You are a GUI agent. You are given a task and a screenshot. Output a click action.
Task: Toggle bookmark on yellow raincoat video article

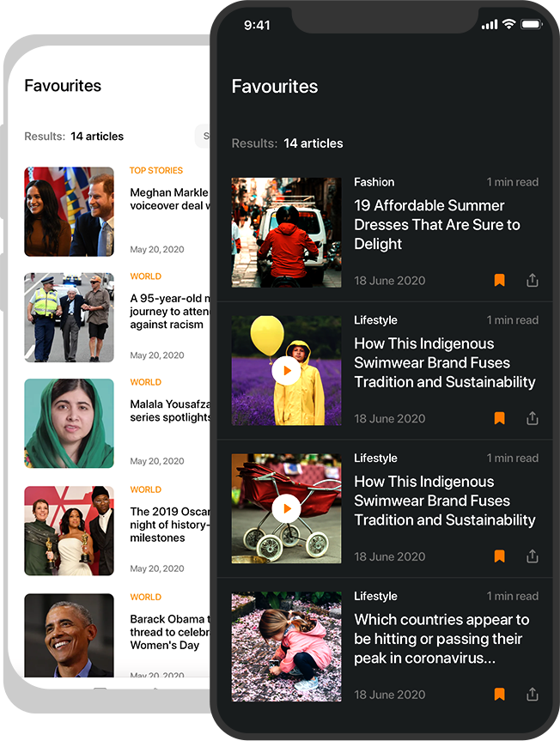point(499,418)
